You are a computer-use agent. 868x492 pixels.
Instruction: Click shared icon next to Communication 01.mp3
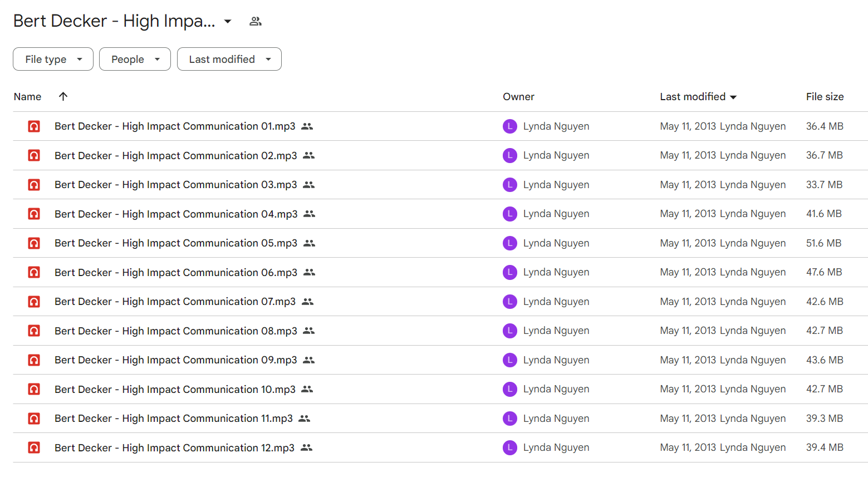point(307,126)
